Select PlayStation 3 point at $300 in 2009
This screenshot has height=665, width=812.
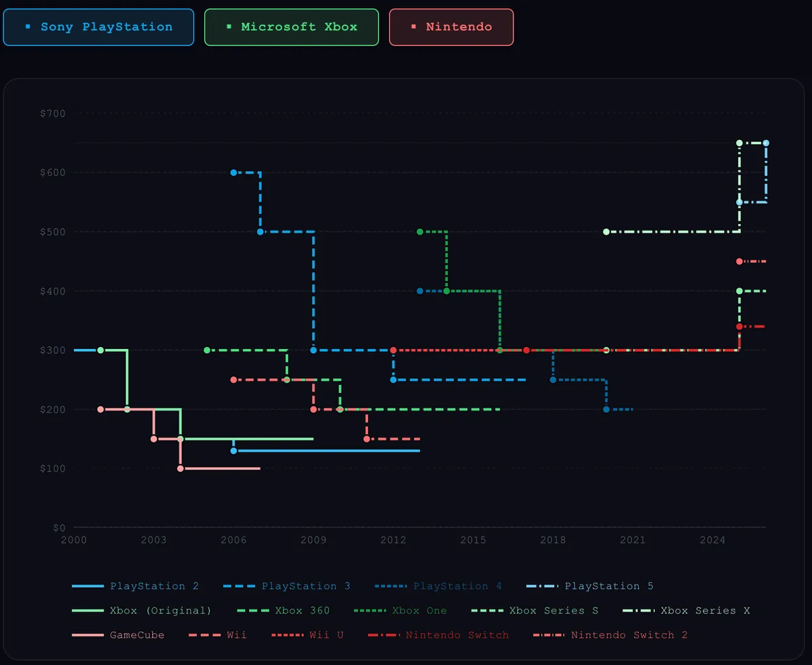pos(313,350)
